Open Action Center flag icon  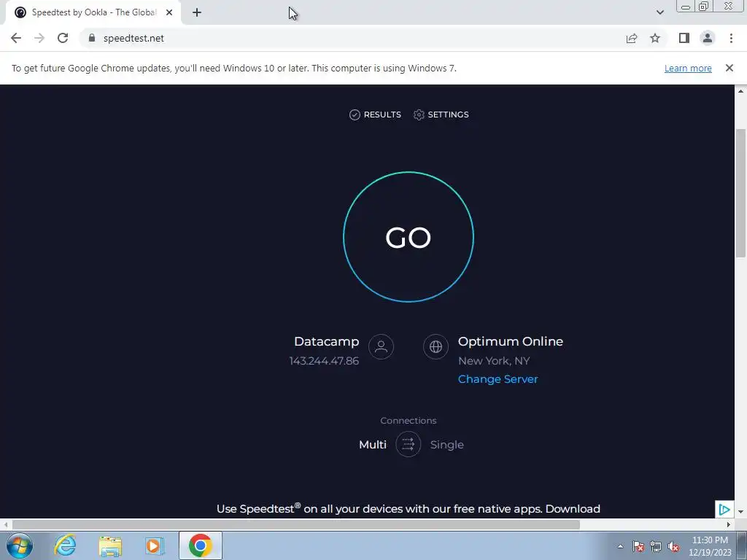[x=638, y=546]
